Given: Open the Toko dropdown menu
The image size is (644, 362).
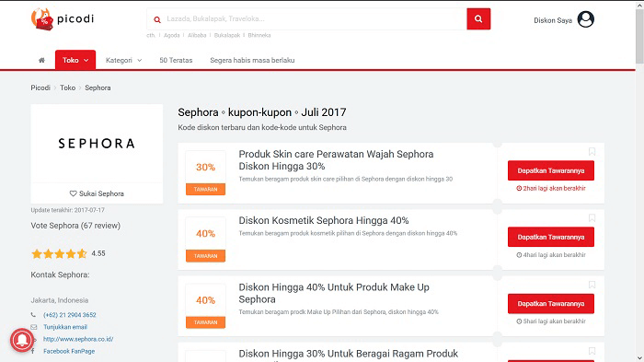Looking at the screenshot, I should 75,60.
